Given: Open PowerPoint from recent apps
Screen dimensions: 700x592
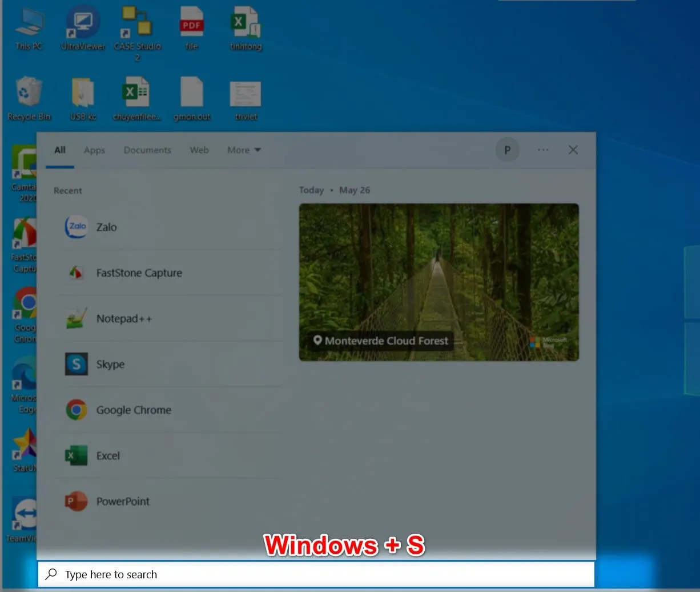Looking at the screenshot, I should tap(123, 501).
